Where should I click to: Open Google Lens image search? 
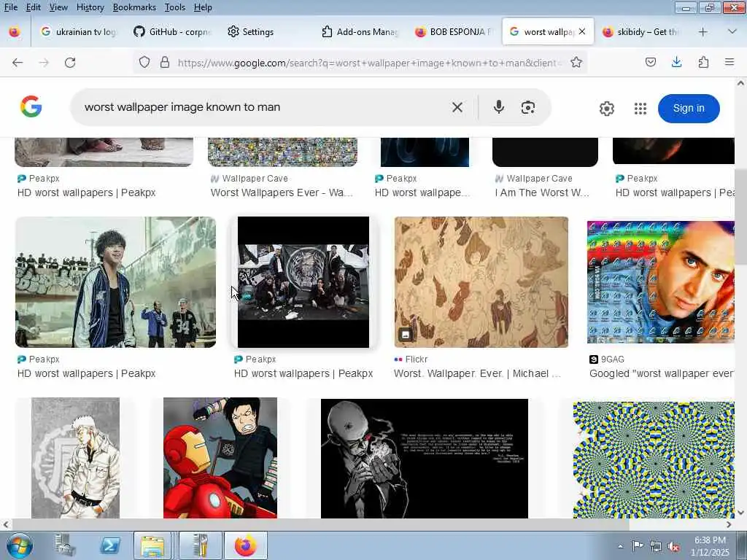(528, 108)
